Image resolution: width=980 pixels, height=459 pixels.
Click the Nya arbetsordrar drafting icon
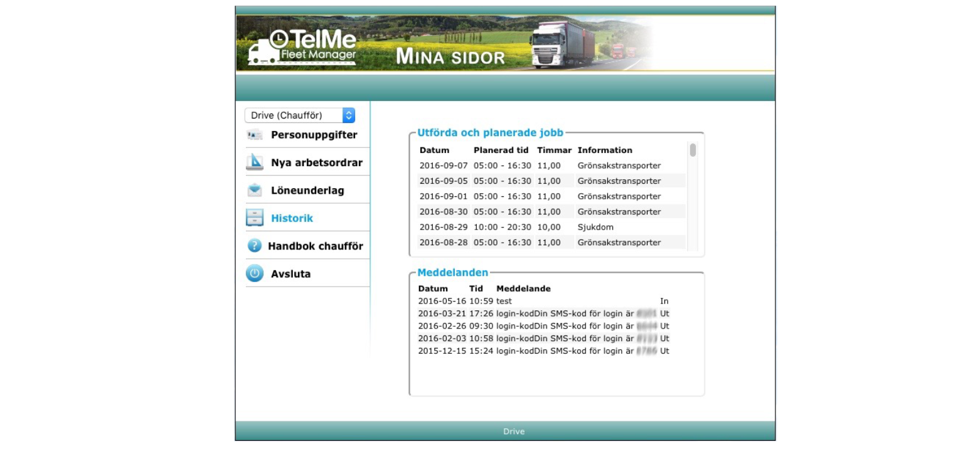click(255, 162)
